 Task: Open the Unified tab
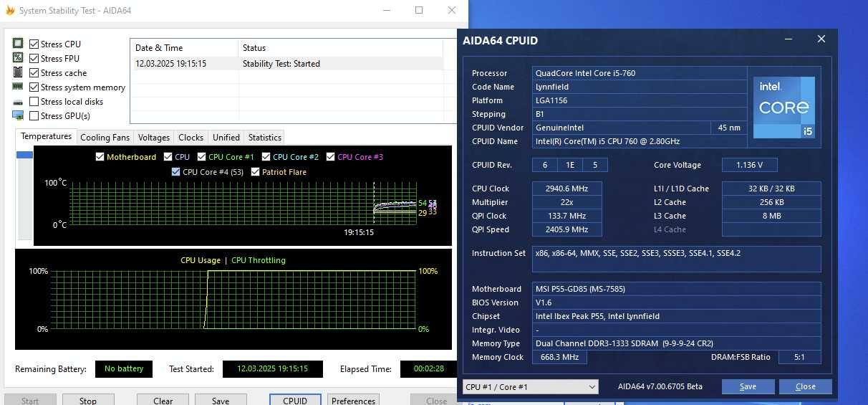point(226,137)
